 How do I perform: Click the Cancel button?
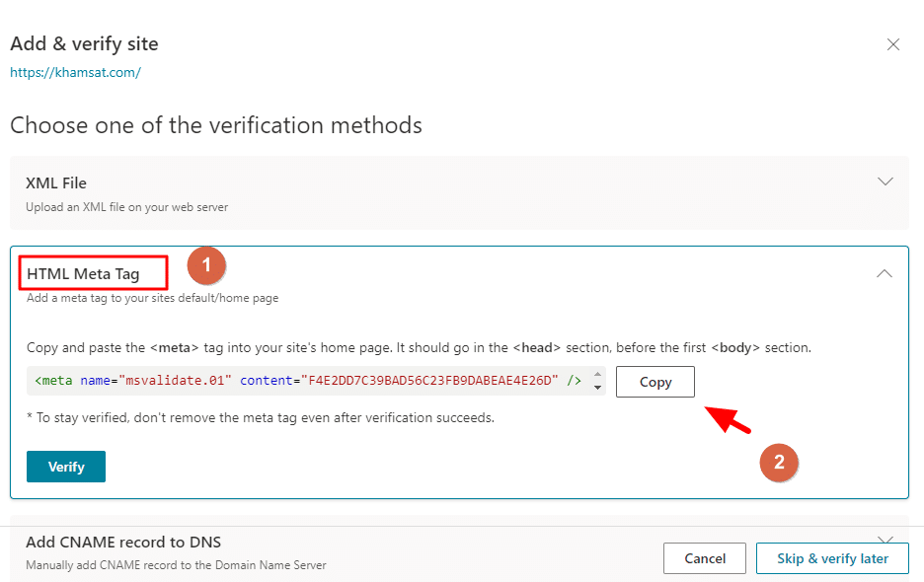[705, 558]
